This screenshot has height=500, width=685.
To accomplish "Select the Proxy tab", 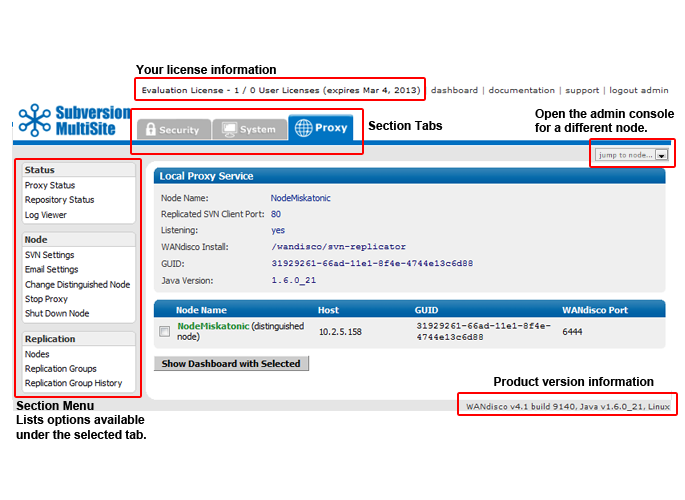I will (321, 128).
